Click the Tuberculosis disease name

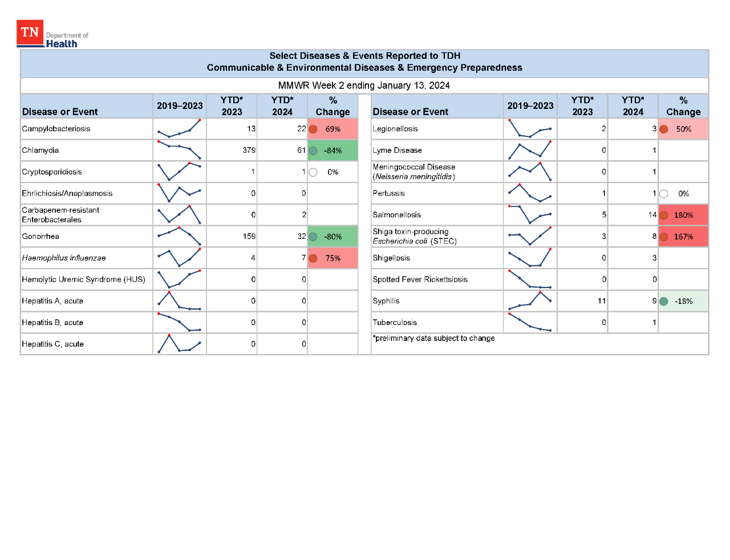click(395, 322)
